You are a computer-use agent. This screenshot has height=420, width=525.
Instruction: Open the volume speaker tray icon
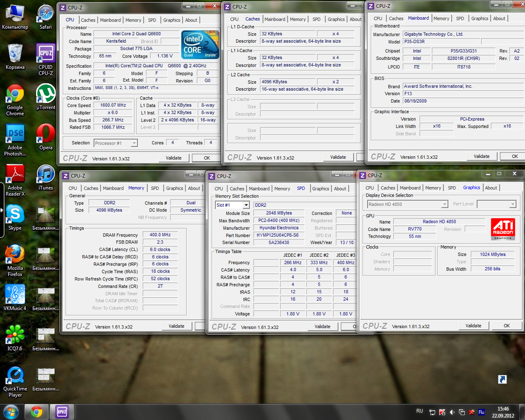point(452,412)
